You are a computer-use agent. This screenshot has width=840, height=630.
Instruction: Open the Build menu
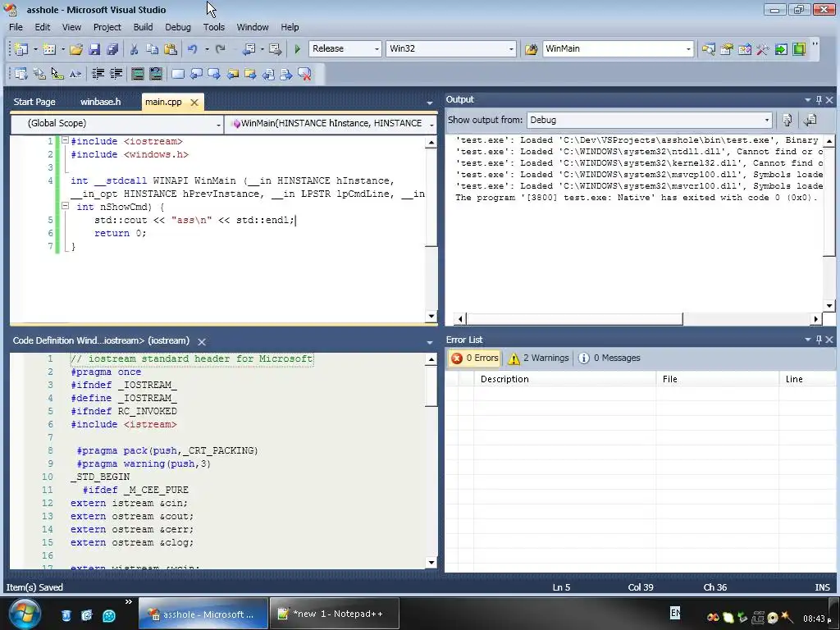tap(143, 27)
